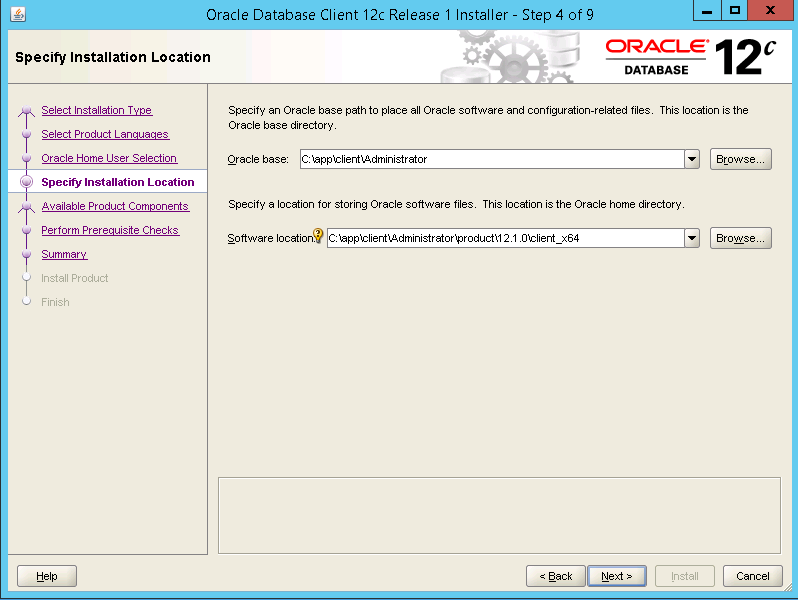
Task: Click the Oracle Home User Selection step bullet
Action: coord(26,158)
